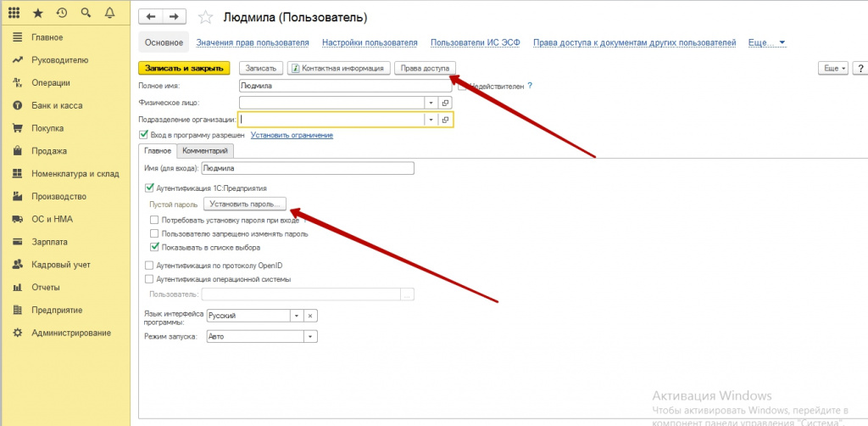The height and width of the screenshot is (426, 868).
Task: Select the Основное navigation tab
Action: 164,42
